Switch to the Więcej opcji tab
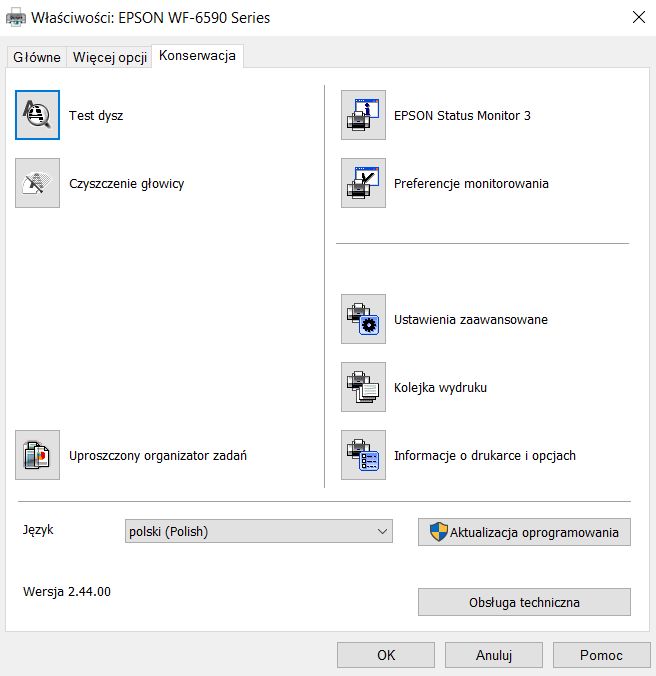656x676 pixels. tap(109, 57)
